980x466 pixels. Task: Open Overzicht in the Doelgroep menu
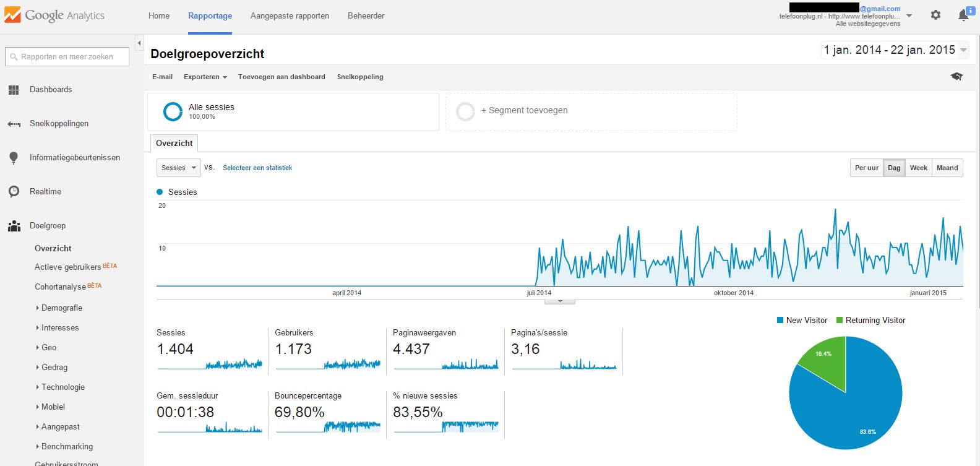tap(53, 248)
